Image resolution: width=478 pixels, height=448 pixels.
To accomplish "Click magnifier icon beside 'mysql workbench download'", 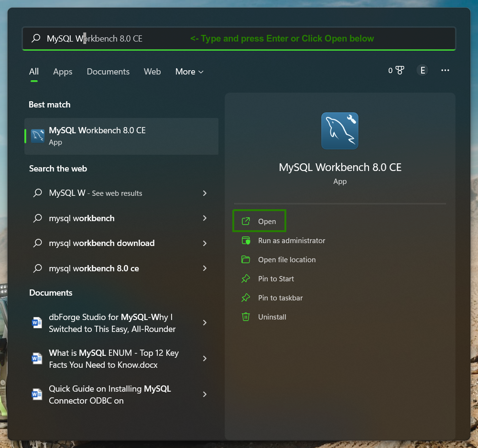I will (37, 243).
